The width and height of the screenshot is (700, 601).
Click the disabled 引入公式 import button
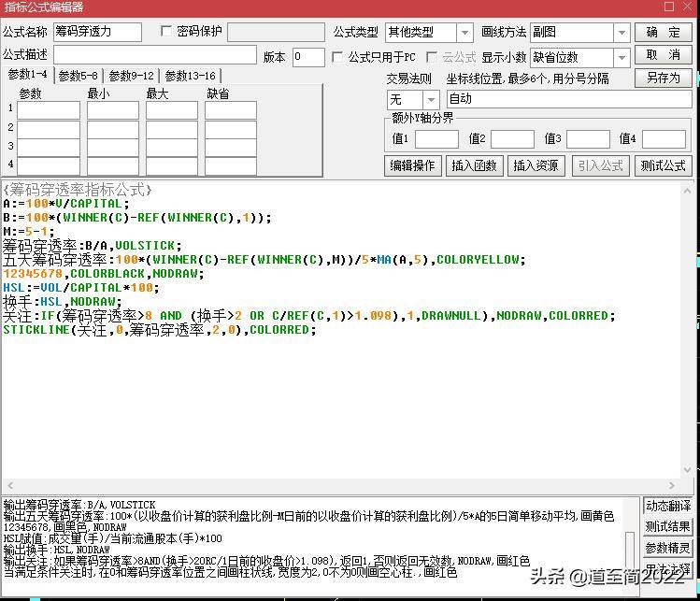pyautogui.click(x=600, y=165)
